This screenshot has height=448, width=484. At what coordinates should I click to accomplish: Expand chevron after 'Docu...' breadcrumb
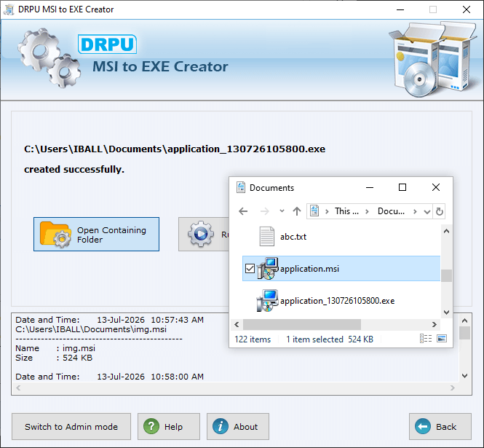pyautogui.click(x=415, y=212)
